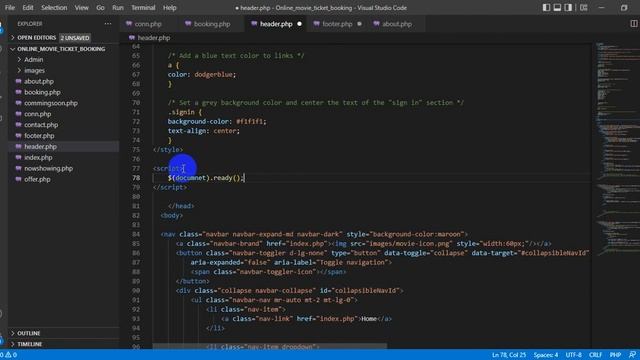Viewport: 640px width, 360px height.
Task: Open notifications/feedback status icon
Action: pyautogui.click(x=632, y=355)
